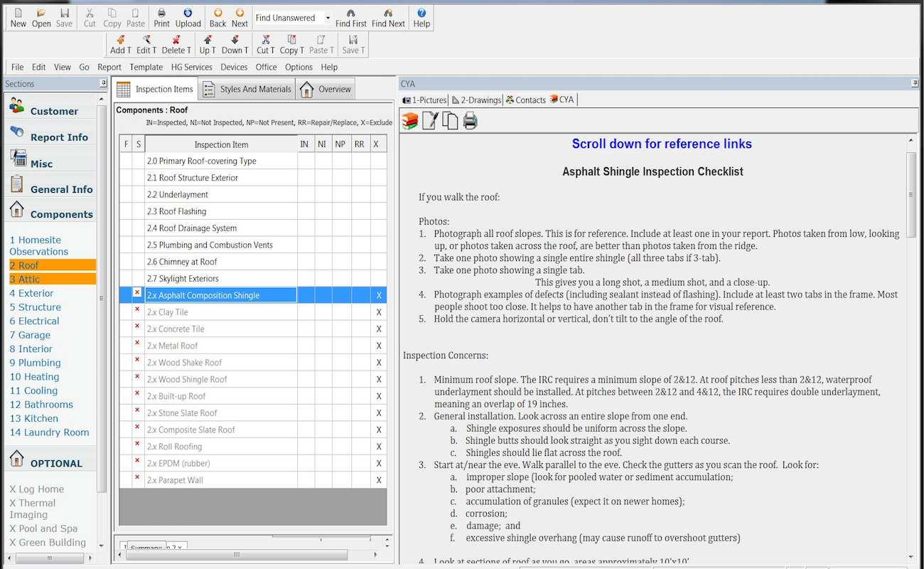Click the edit notepad icon in CYA panel

coord(430,122)
